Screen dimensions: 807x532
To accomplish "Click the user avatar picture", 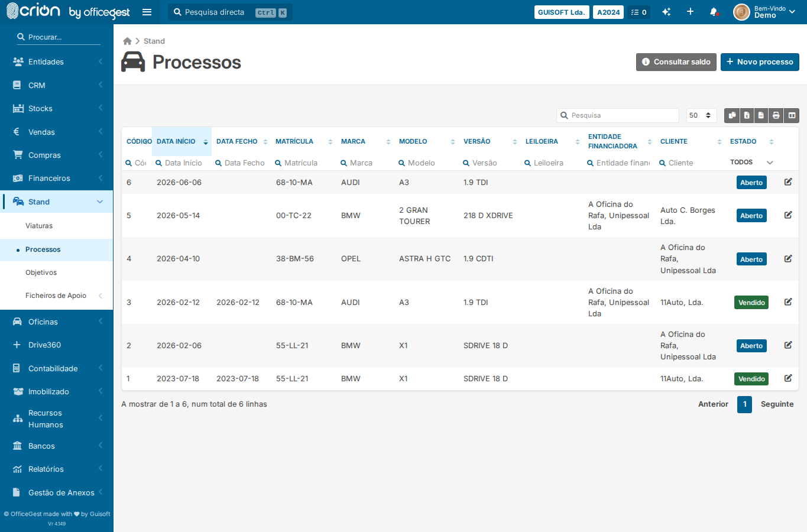I will pyautogui.click(x=741, y=12).
